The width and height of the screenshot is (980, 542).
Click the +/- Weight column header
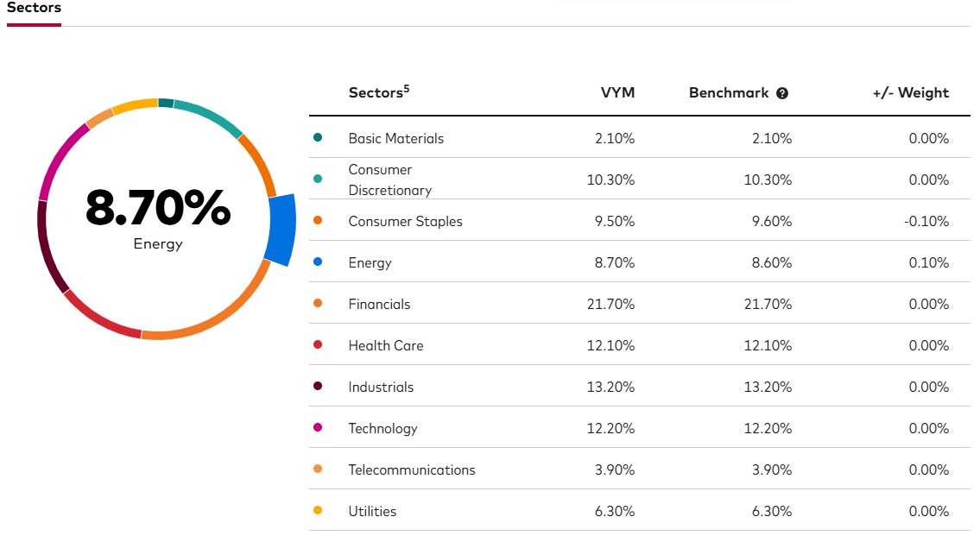pos(910,93)
